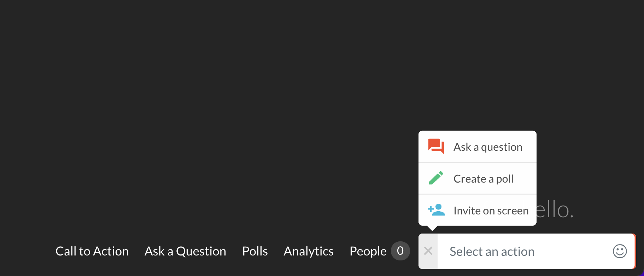Open the smiley emoji picker
644x276 pixels.
click(620, 251)
